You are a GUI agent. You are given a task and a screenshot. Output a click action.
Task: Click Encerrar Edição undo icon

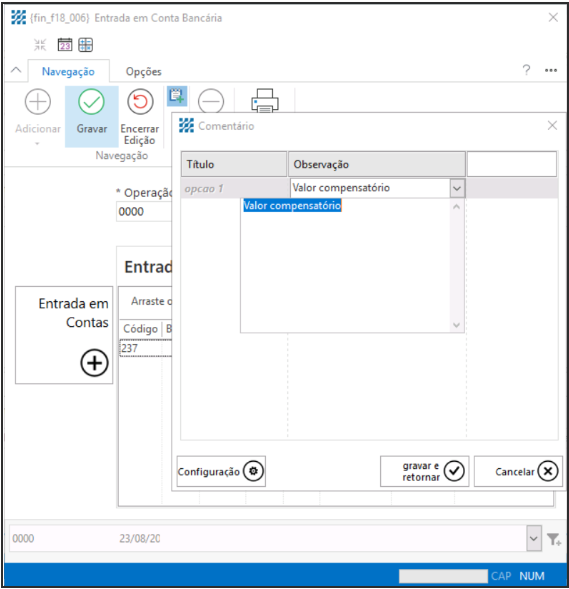[140, 102]
